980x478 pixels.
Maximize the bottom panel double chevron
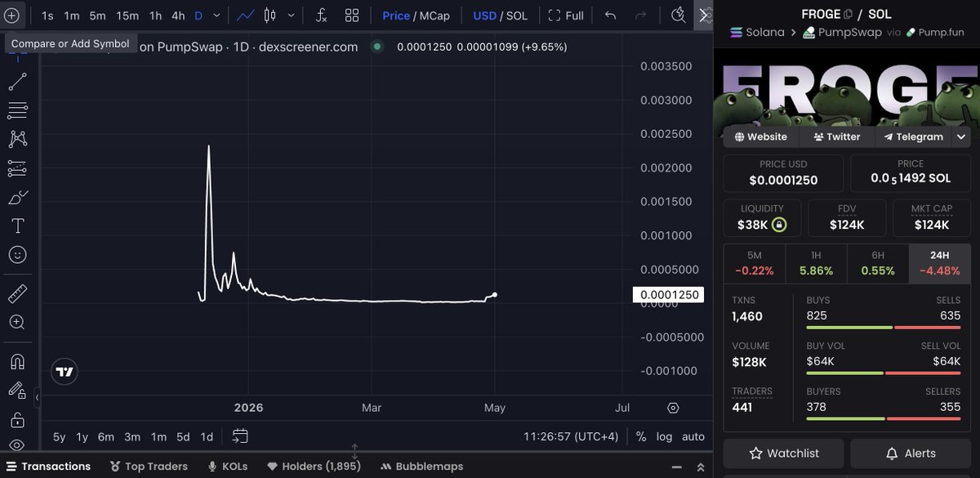tap(700, 467)
